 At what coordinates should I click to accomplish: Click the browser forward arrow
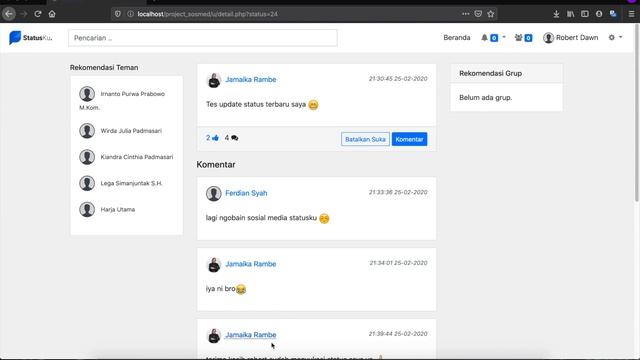tap(24, 14)
